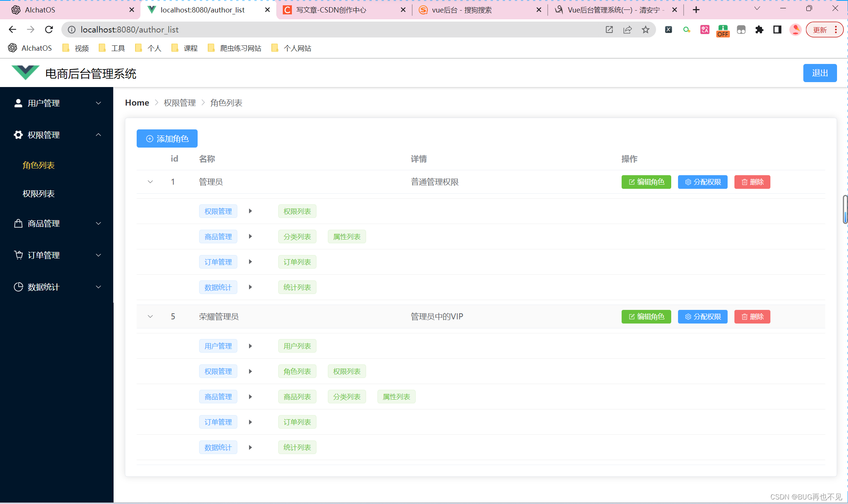The height and width of the screenshot is (504, 848).
Task: Assign permissions to 管理员 role
Action: (703, 182)
